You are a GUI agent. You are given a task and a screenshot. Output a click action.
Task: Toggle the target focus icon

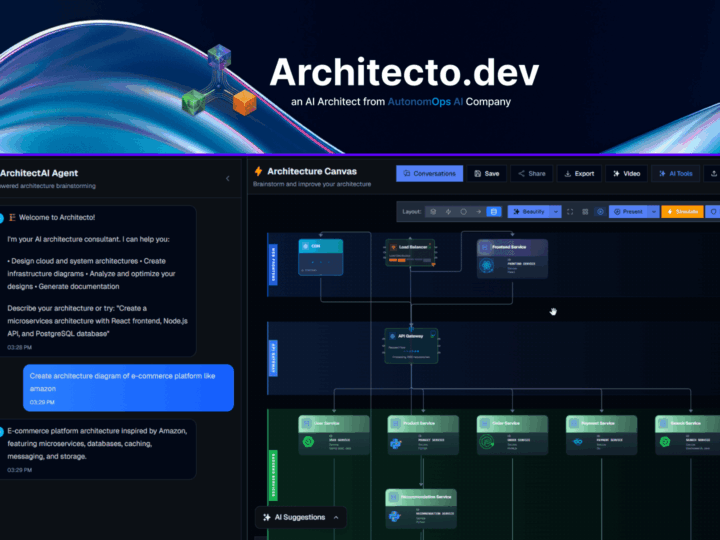click(600, 212)
